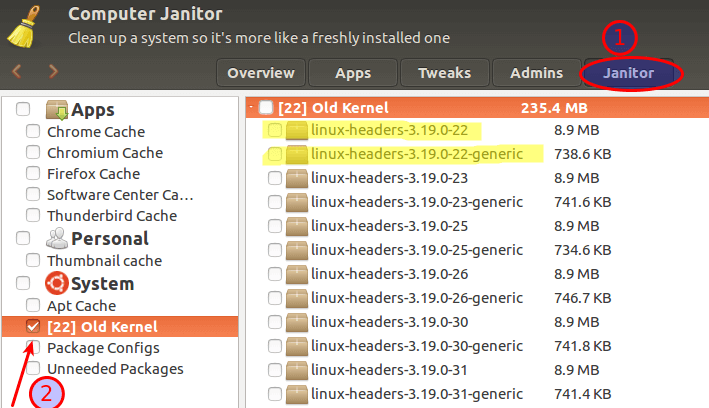Enable the Chrome Cache checkbox
The image size is (709, 408).
(33, 132)
